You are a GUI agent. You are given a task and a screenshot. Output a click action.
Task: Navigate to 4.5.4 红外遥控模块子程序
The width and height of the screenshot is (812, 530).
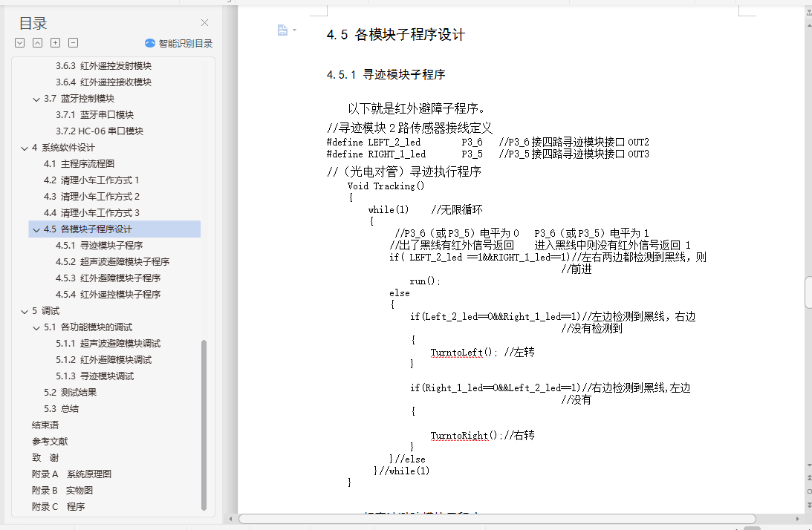[108, 295]
